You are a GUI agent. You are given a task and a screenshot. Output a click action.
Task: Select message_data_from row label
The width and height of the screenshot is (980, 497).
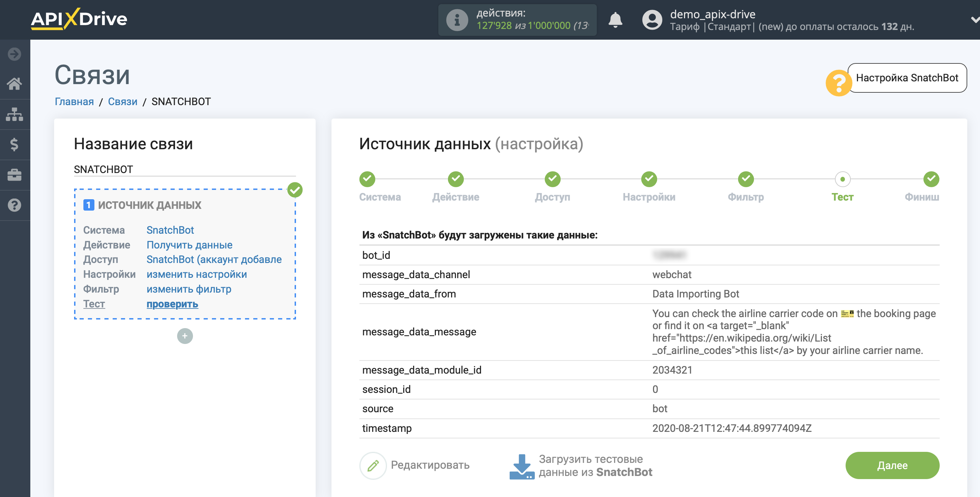(409, 294)
